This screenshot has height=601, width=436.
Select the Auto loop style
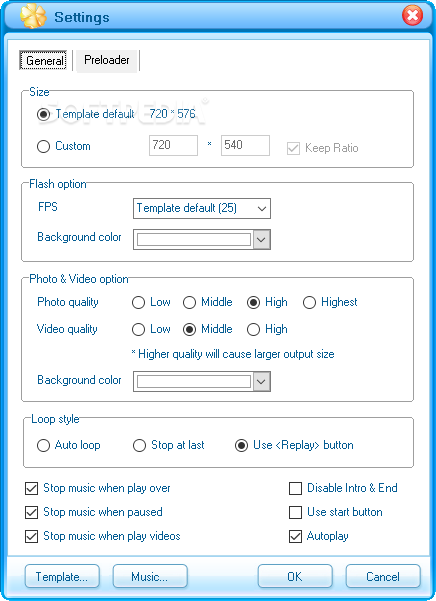[x=43, y=446]
